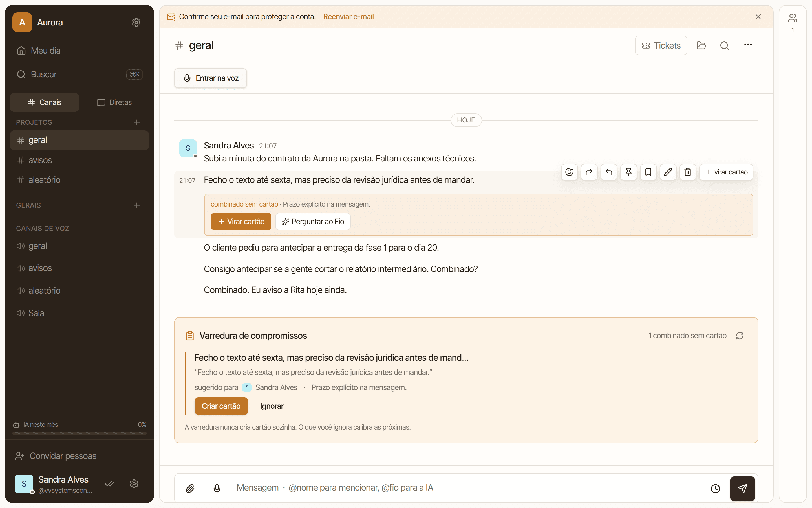Edit the message with the pencil icon
This screenshot has height=508, width=812.
(668, 172)
